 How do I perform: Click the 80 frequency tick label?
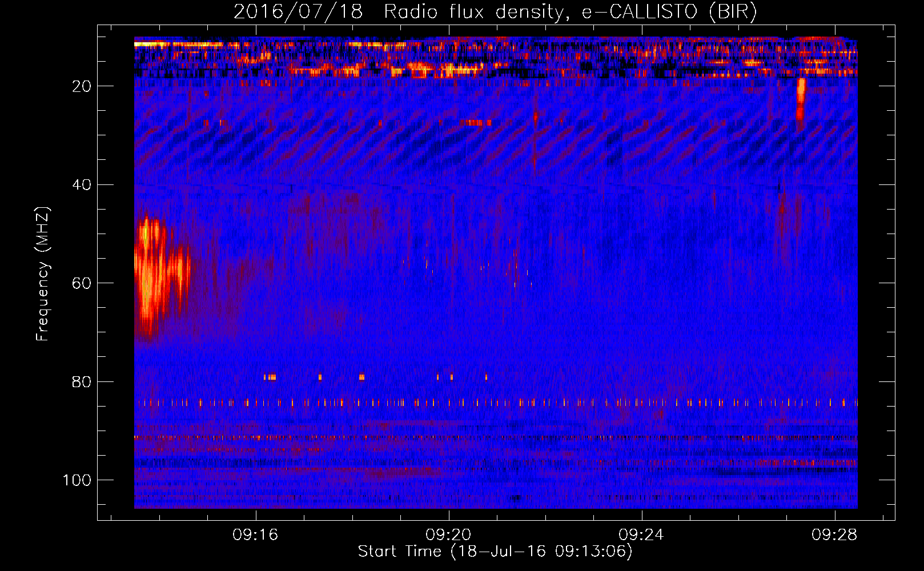(x=82, y=381)
